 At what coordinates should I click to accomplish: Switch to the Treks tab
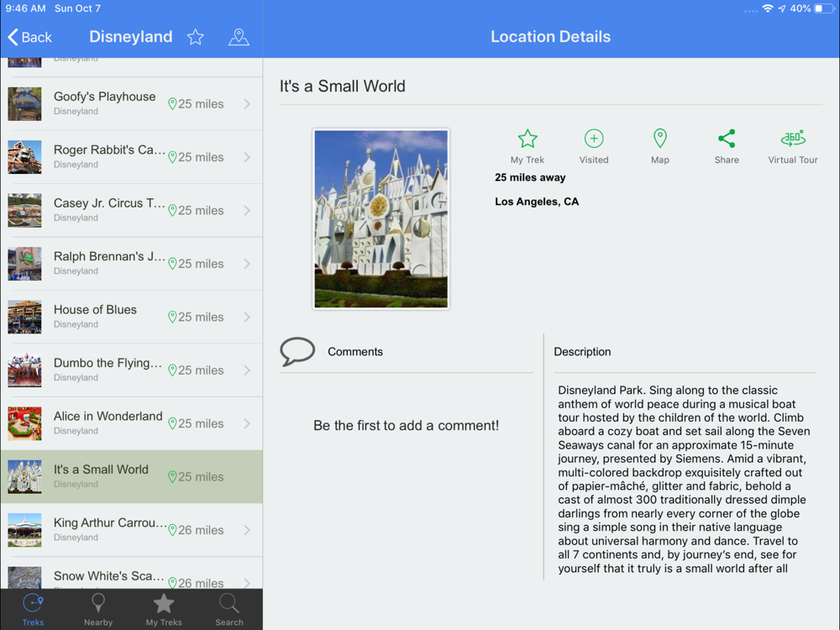[x=34, y=610]
